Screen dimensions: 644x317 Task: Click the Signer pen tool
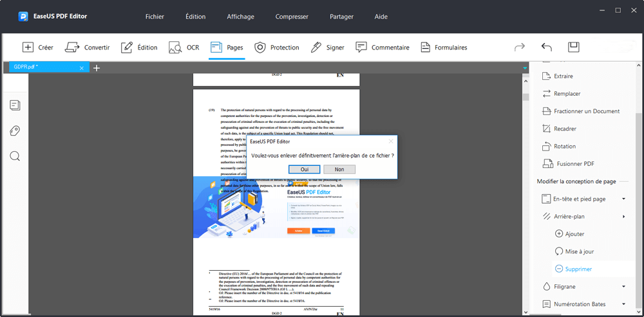[327, 47]
